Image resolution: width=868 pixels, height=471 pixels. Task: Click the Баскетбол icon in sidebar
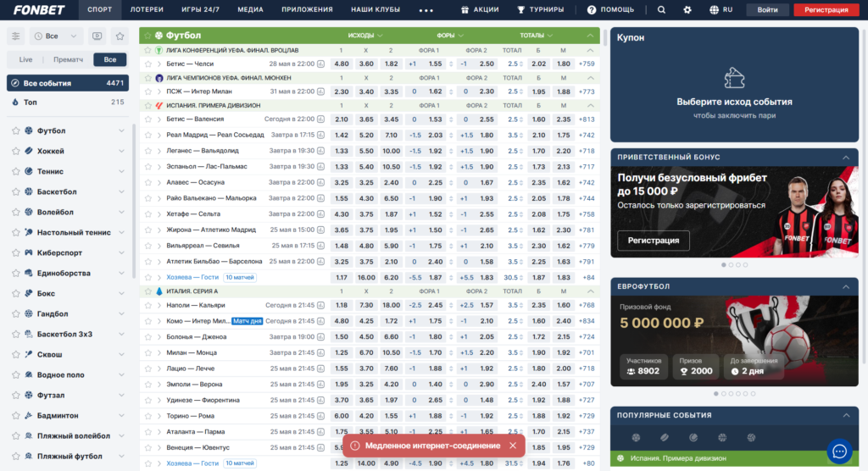(x=29, y=191)
